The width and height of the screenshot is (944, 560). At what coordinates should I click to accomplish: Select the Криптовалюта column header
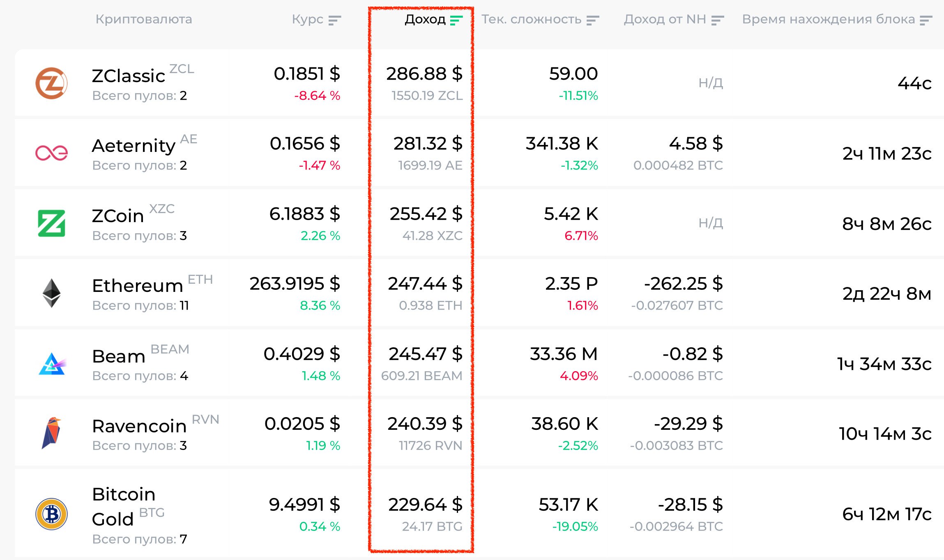pyautogui.click(x=144, y=19)
